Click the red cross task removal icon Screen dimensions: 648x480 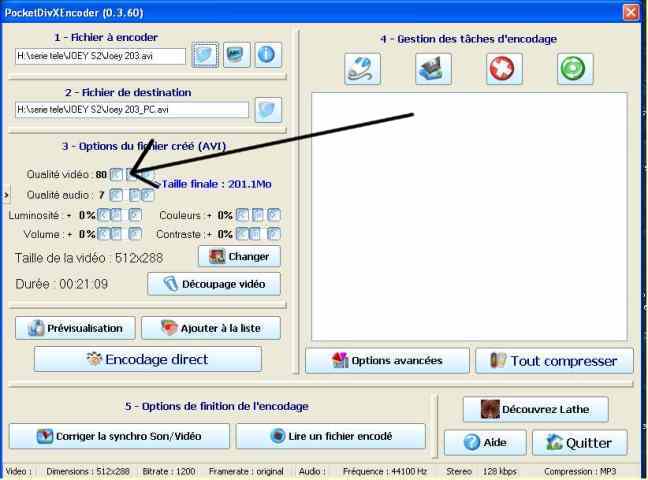[504, 69]
